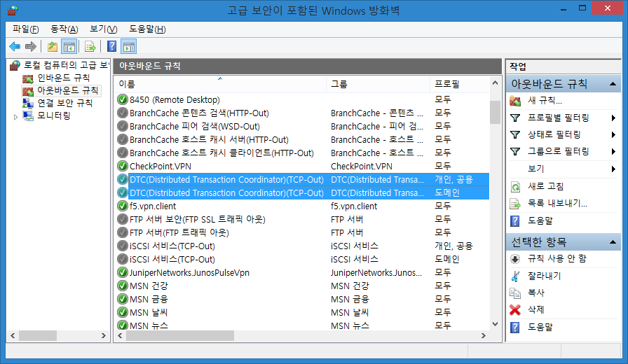
Task: Click the red X delete icon
Action: point(515,310)
